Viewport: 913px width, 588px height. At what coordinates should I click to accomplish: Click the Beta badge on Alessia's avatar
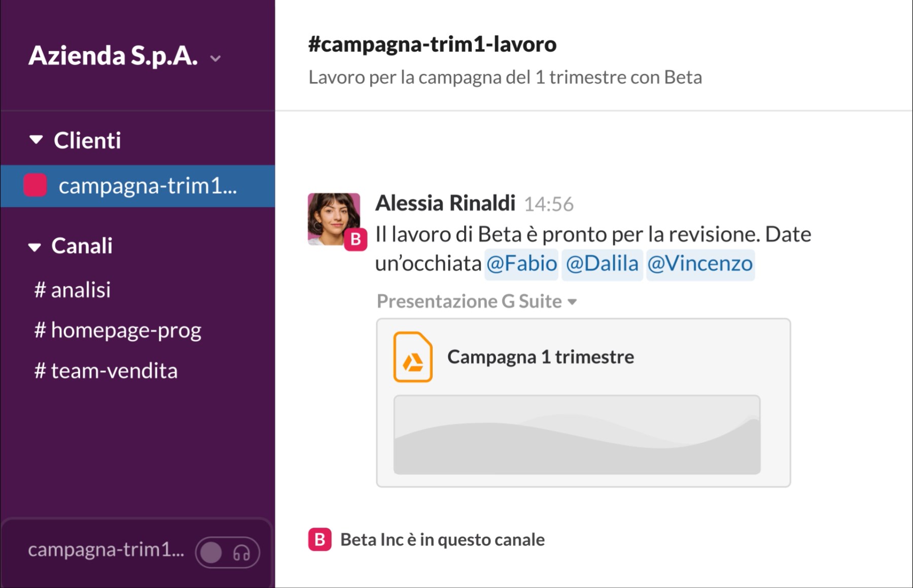[356, 239]
